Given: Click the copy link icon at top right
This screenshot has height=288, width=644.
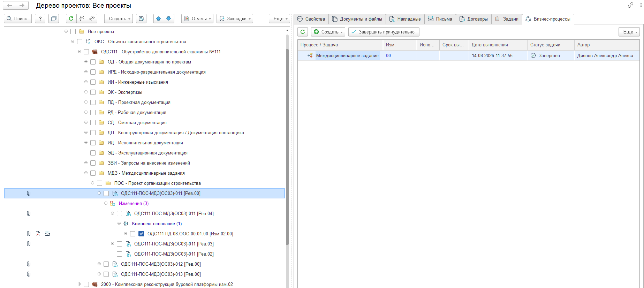Looking at the screenshot, I should tap(630, 5).
